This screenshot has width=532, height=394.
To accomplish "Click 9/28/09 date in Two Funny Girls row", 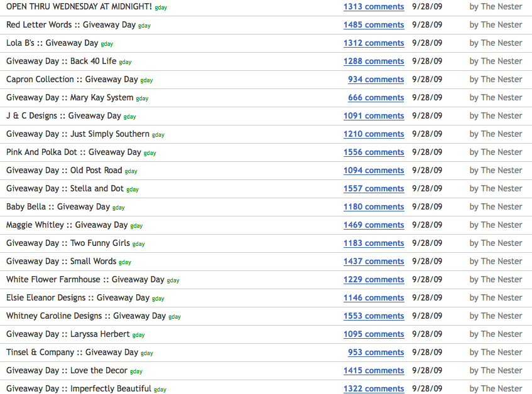I will (427, 243).
